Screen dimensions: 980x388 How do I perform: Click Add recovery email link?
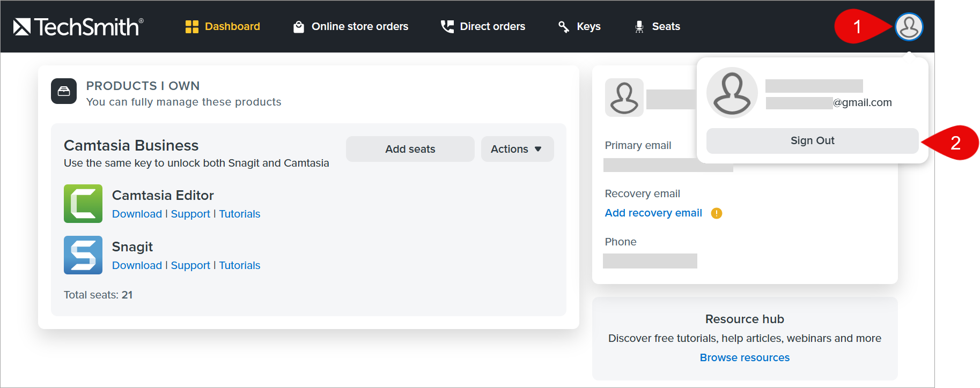tap(653, 213)
